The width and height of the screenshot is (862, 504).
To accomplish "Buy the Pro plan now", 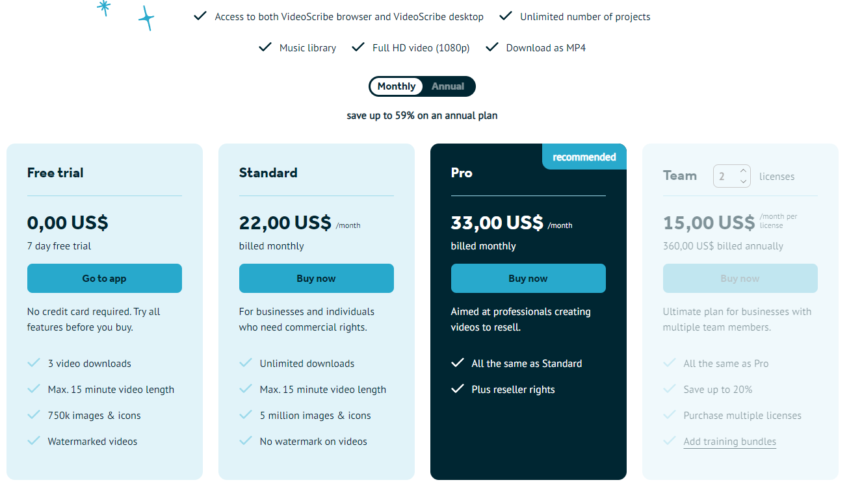I will pyautogui.click(x=528, y=279).
